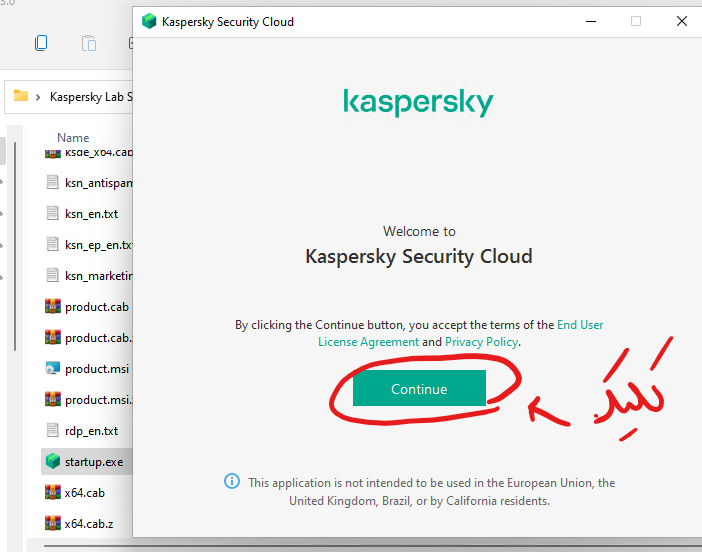Click the folder icon in the address bar
Viewport: 702px width, 552px height.
(20, 96)
